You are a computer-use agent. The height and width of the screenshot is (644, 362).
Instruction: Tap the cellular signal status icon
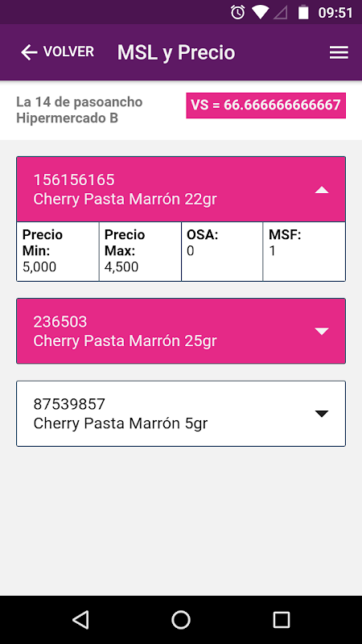[x=280, y=12]
